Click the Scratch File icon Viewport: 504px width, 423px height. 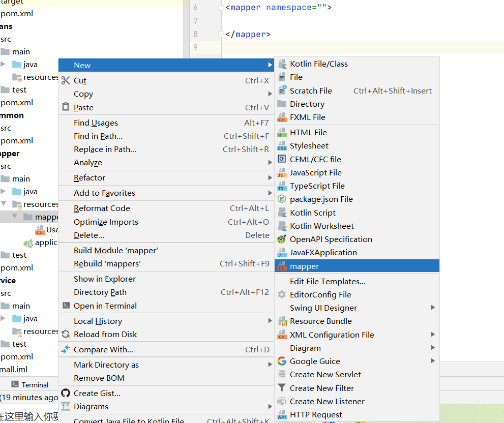(282, 90)
